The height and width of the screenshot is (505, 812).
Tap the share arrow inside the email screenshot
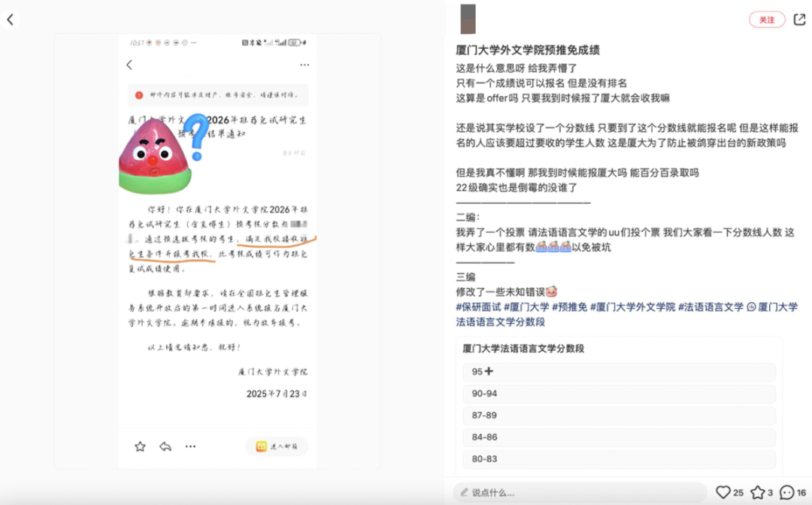165,446
